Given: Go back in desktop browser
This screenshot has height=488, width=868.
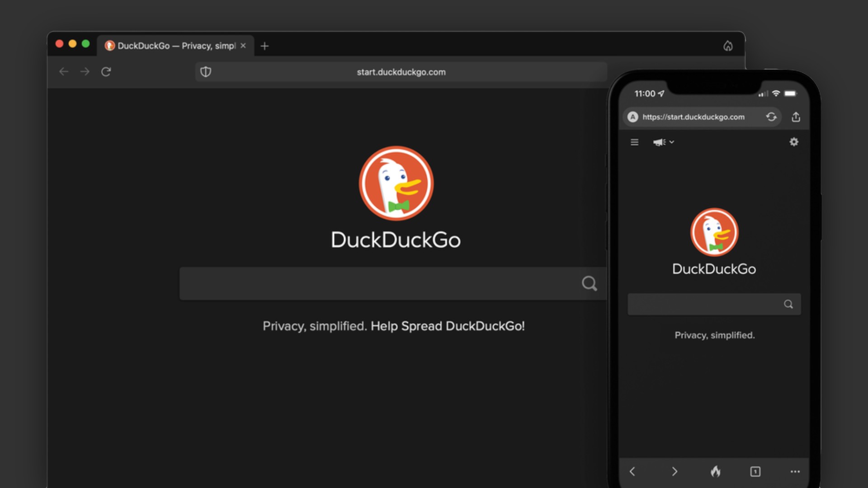Looking at the screenshot, I should [64, 72].
